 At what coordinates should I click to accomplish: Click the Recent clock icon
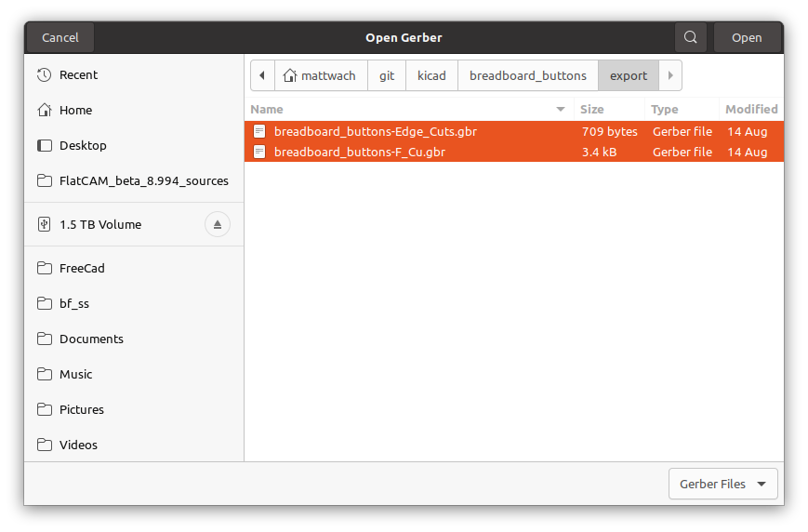45,74
